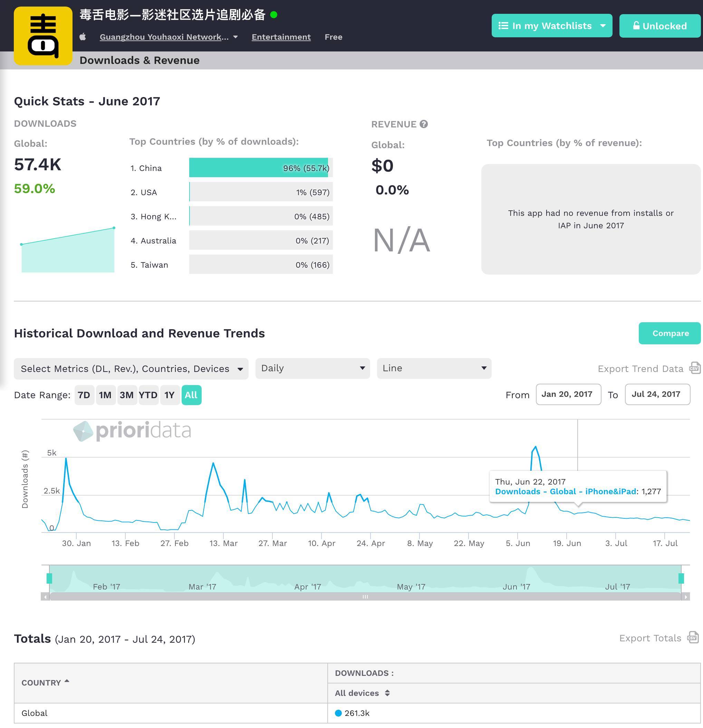The width and height of the screenshot is (703, 728).
Task: Click the Export Totals CSV icon
Action: (x=693, y=638)
